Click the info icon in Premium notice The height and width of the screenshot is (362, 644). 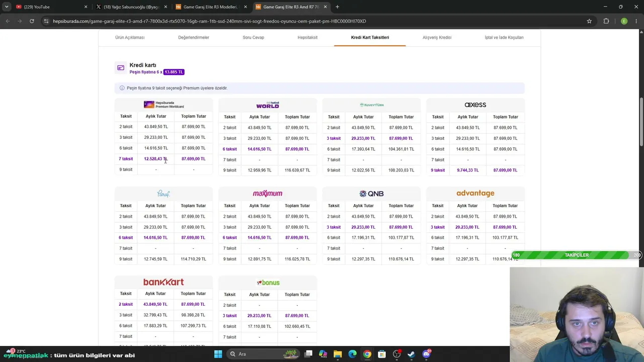point(122,88)
